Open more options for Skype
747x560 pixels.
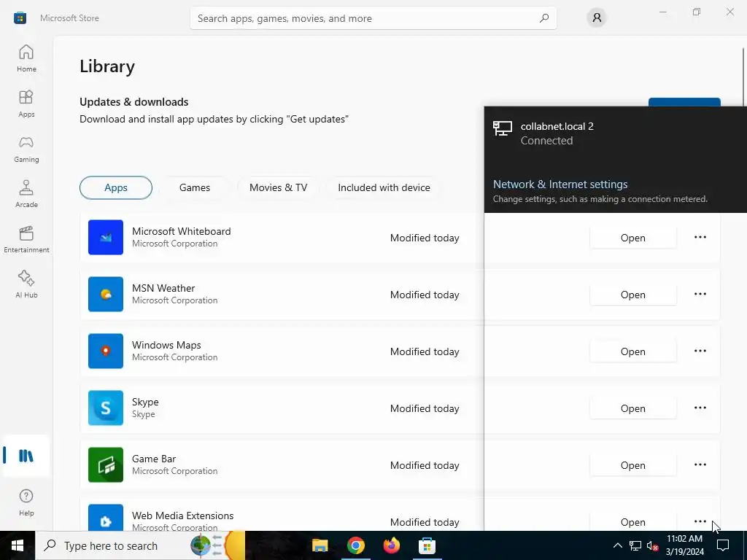pyautogui.click(x=700, y=408)
